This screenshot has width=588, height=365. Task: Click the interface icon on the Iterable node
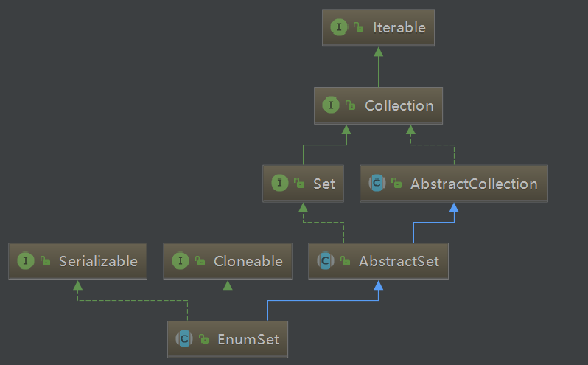pos(339,28)
